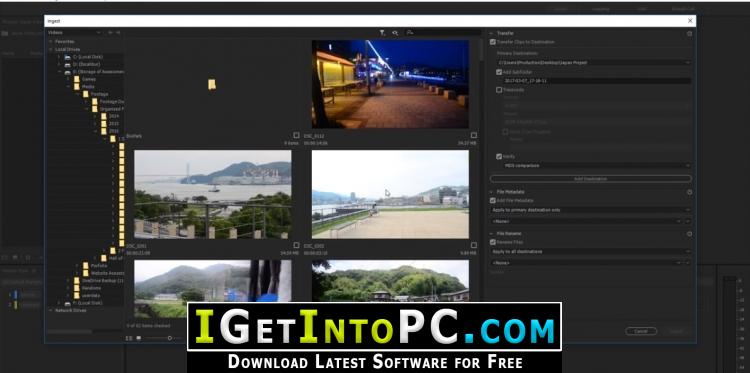Open the Videos location dropdown
The width and height of the screenshot is (750, 373).
pos(74,33)
